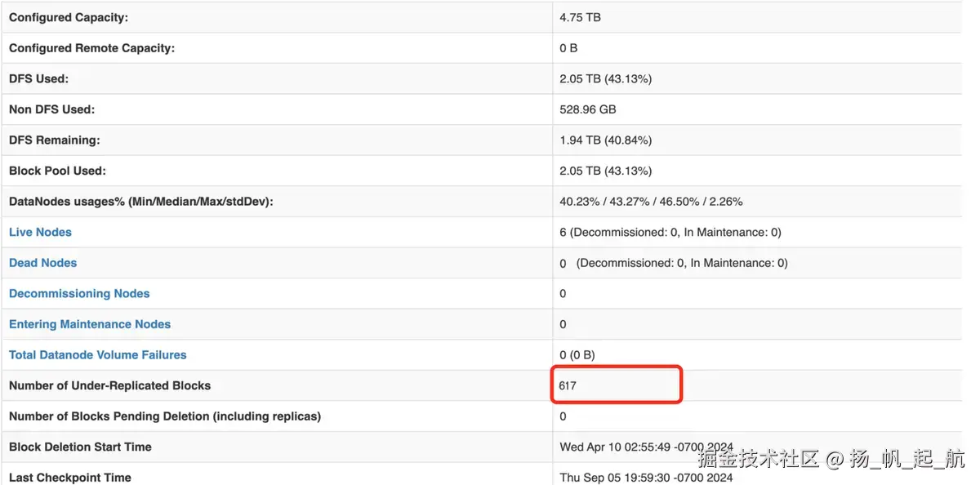This screenshot has height=485, width=980.
Task: Open the Entering Maintenance Nodes link
Action: click(90, 324)
